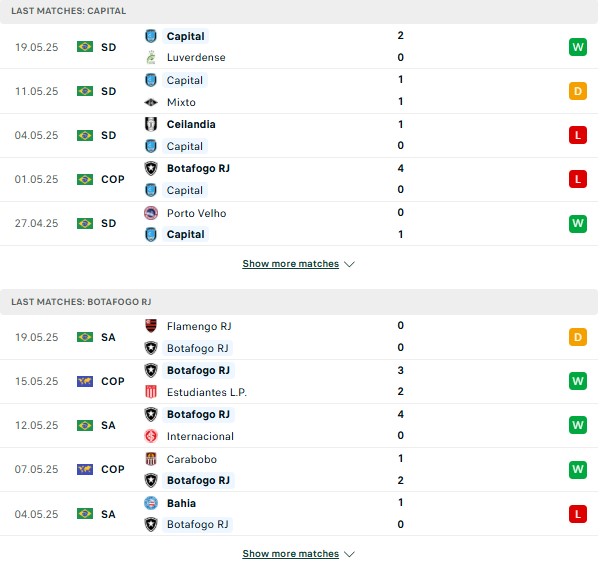Click the Internacional red club logo
The width and height of the screenshot is (601, 565).
(x=151, y=436)
